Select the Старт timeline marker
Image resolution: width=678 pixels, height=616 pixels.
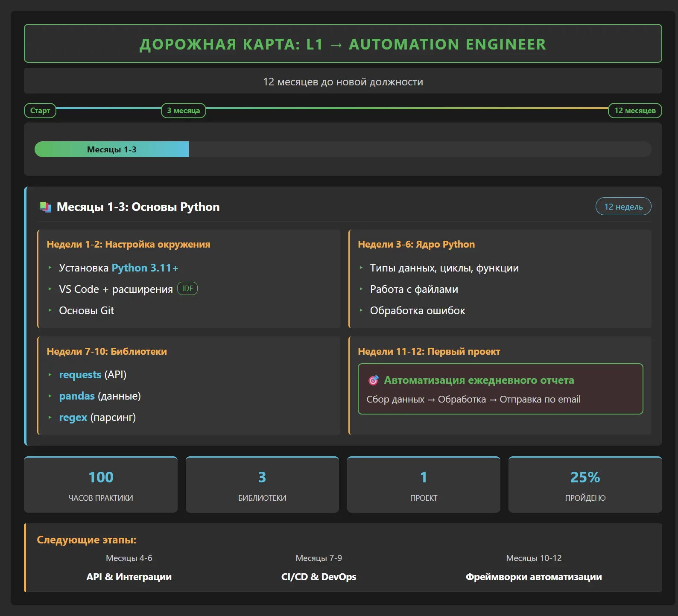click(40, 111)
